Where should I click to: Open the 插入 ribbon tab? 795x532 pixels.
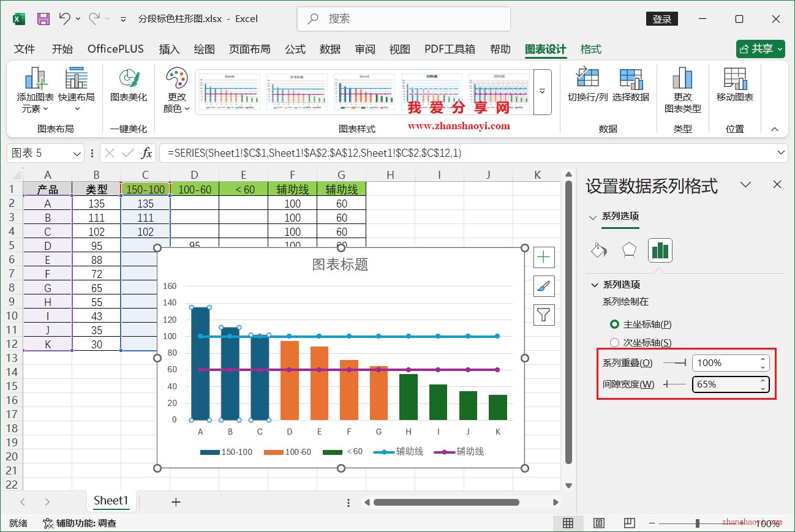tap(169, 49)
